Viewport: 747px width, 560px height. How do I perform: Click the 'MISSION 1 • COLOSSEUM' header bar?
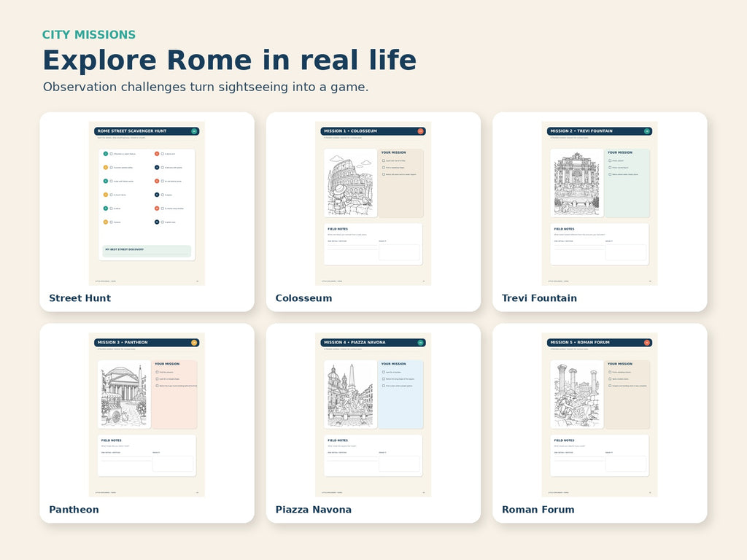373,131
